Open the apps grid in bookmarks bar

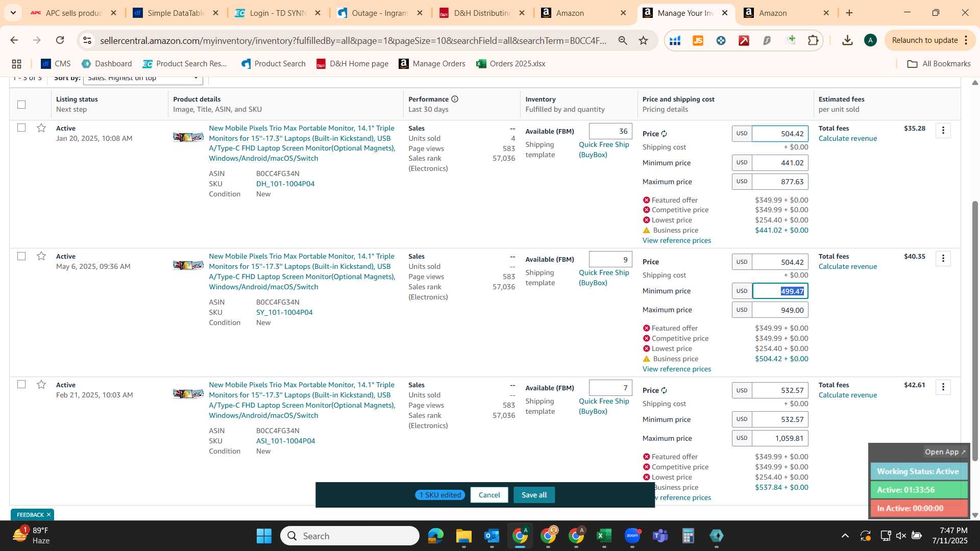[x=16, y=64]
